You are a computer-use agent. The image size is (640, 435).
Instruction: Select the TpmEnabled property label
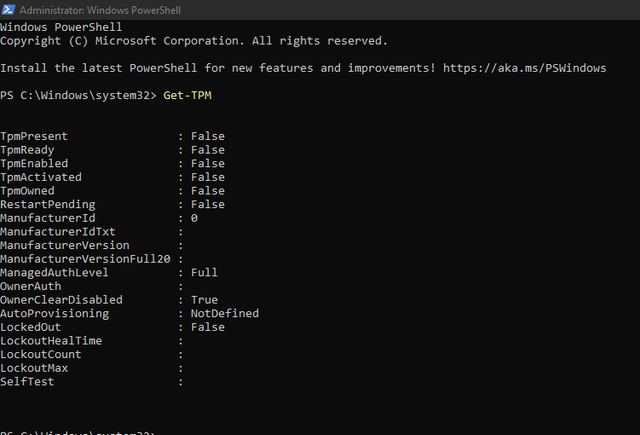click(x=34, y=163)
